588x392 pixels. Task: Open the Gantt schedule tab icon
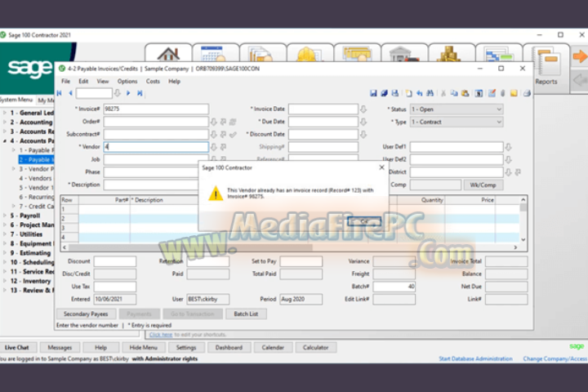click(499, 53)
